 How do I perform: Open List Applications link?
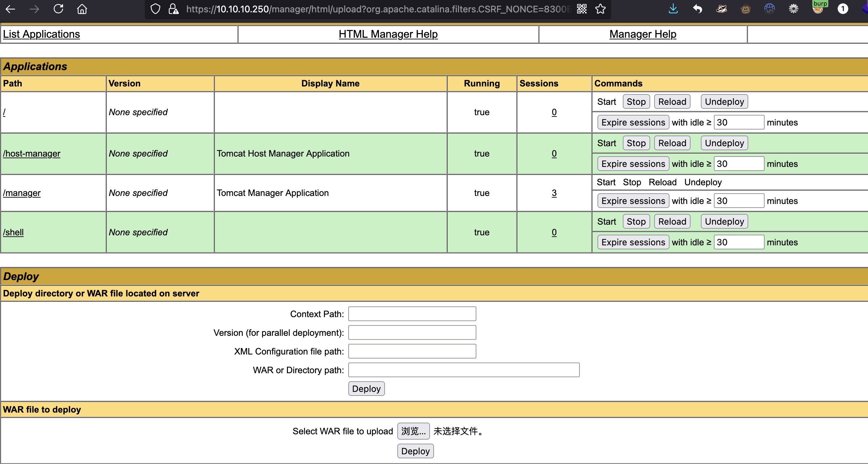click(41, 34)
